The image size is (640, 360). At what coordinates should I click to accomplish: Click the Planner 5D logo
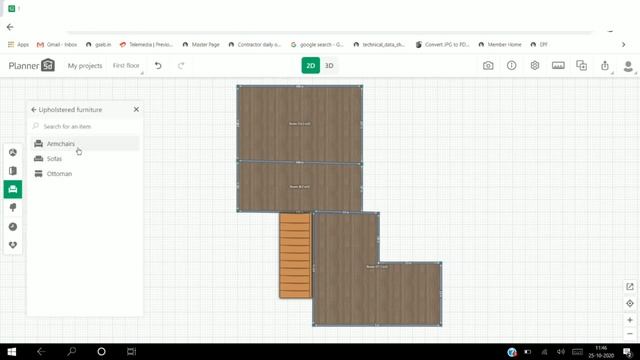32,65
